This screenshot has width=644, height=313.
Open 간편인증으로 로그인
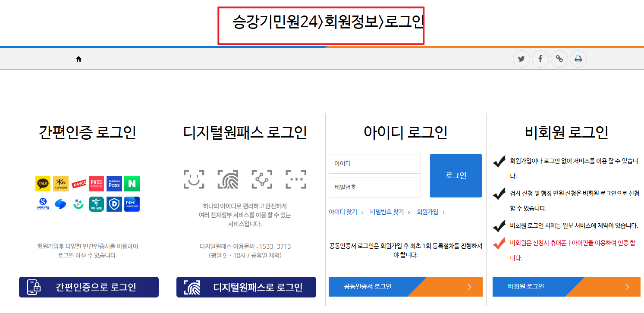pyautogui.click(x=88, y=287)
